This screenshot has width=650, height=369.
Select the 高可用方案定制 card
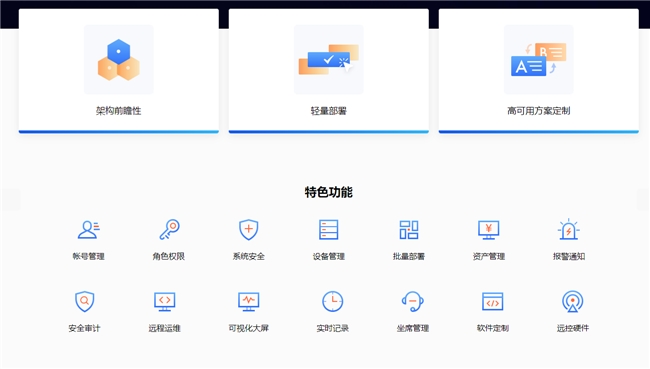click(x=538, y=71)
